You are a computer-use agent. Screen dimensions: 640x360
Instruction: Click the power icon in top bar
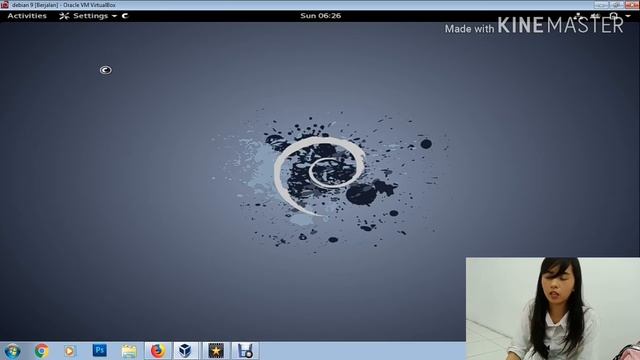click(613, 16)
